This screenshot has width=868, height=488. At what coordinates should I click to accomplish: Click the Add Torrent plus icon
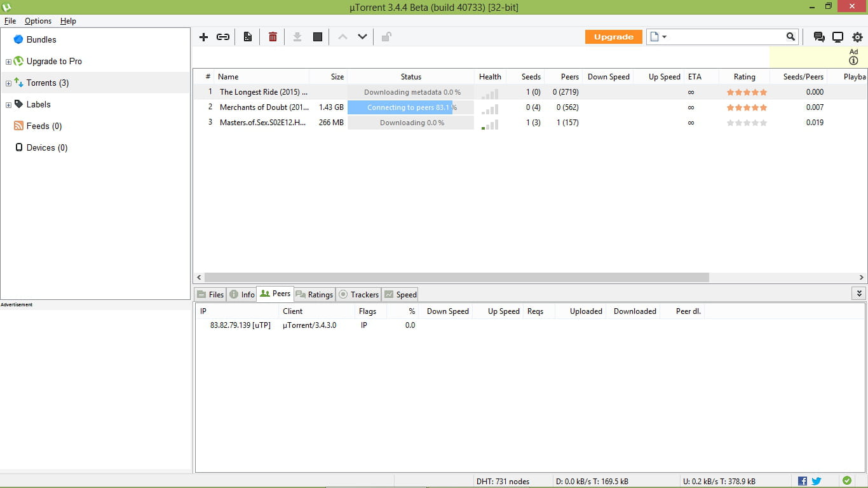pos(203,37)
